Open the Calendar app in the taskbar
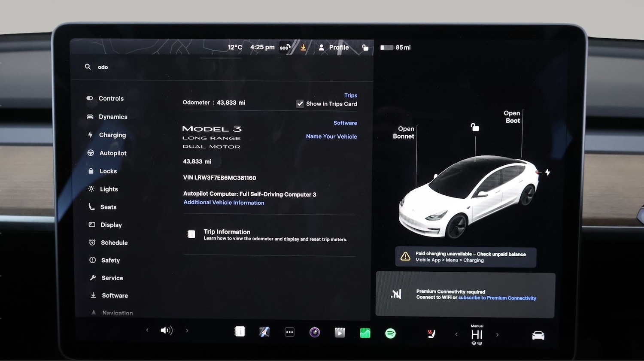 [x=239, y=331]
